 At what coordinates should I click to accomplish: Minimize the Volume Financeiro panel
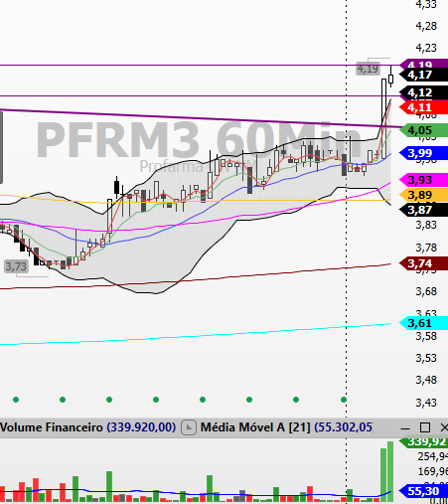(x=405, y=427)
